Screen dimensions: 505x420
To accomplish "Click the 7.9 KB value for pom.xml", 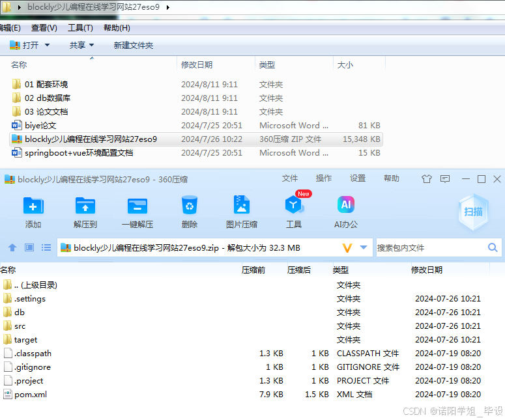I will click(x=271, y=394).
